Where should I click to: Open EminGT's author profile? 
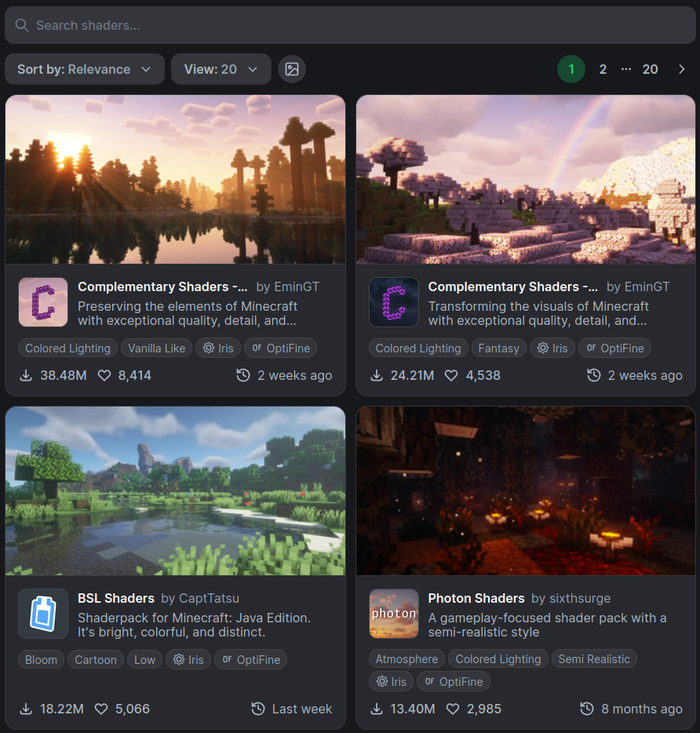tap(297, 286)
